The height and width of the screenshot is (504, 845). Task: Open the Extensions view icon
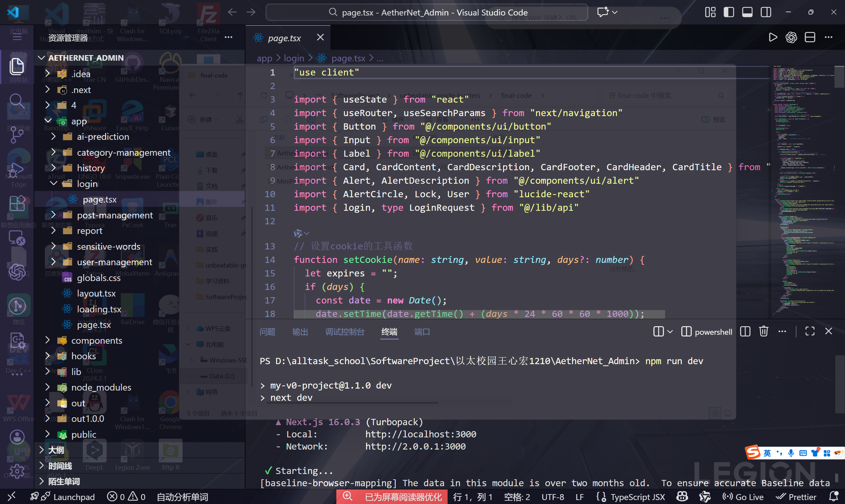coord(17,204)
